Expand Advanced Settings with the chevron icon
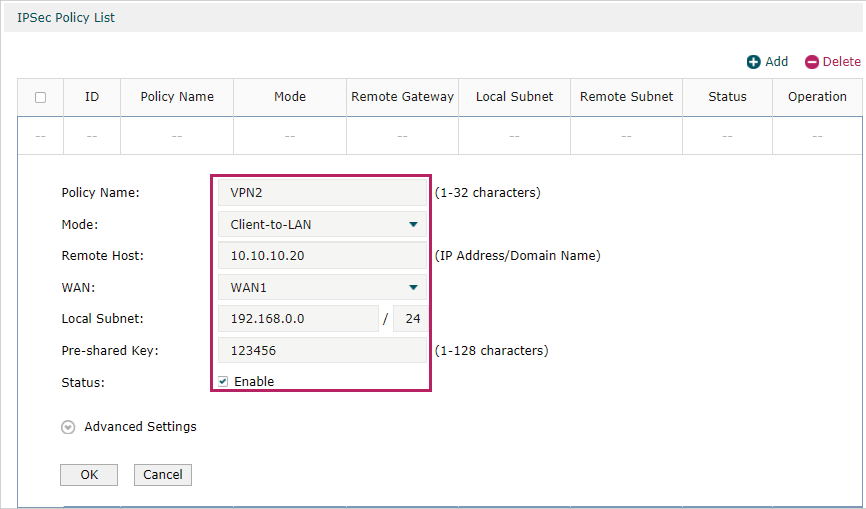866x509 pixels. click(68, 427)
